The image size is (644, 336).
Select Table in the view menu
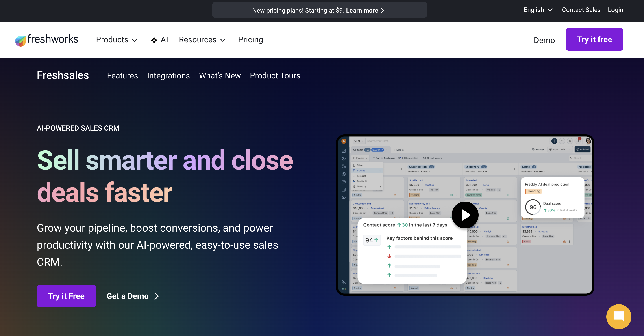pos(367,165)
